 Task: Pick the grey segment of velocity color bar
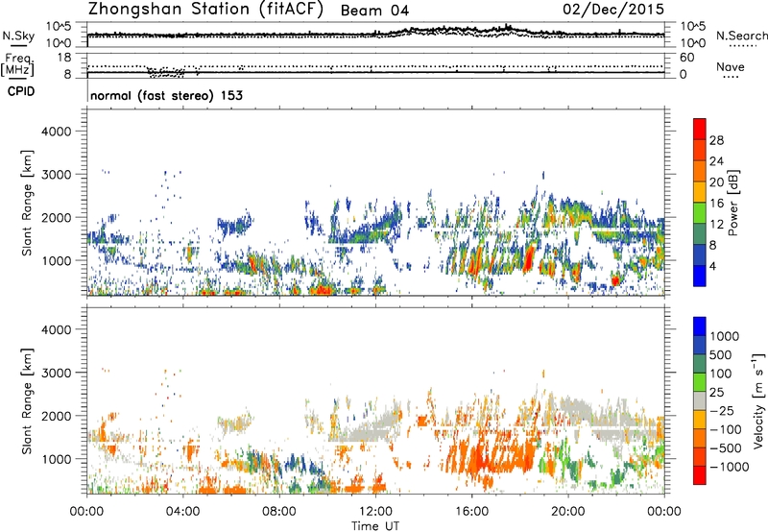(700, 400)
